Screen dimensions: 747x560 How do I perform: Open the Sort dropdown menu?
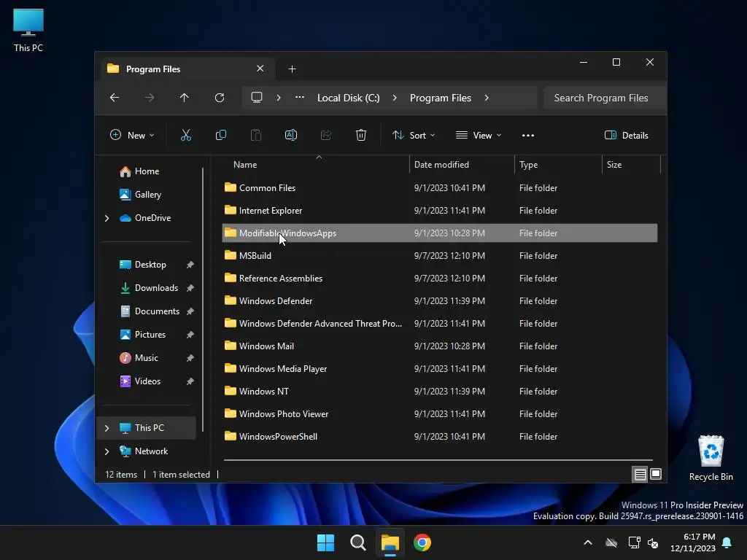[x=413, y=135]
